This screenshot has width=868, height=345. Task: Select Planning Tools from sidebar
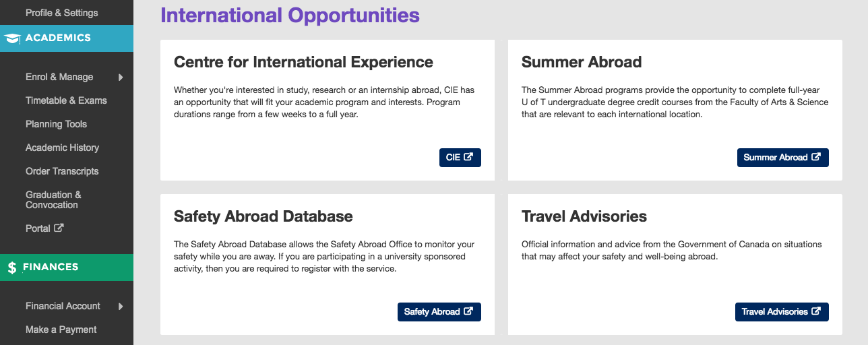[x=56, y=124]
